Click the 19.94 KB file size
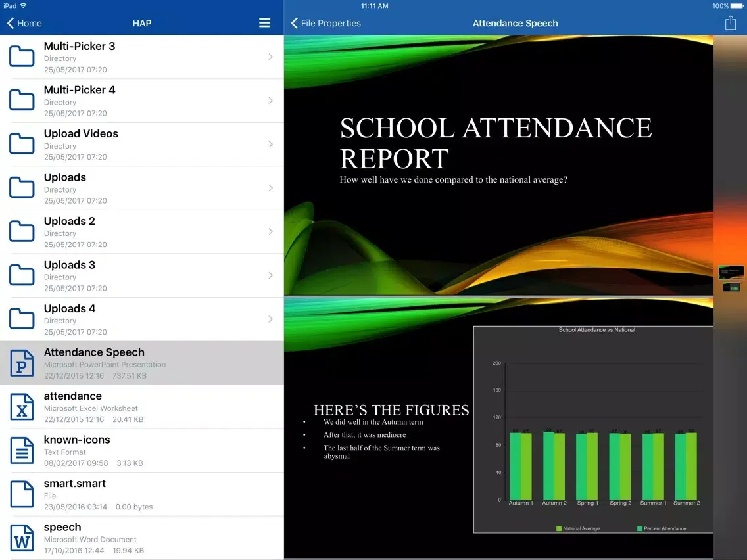Image resolution: width=747 pixels, height=560 pixels. coord(128,551)
